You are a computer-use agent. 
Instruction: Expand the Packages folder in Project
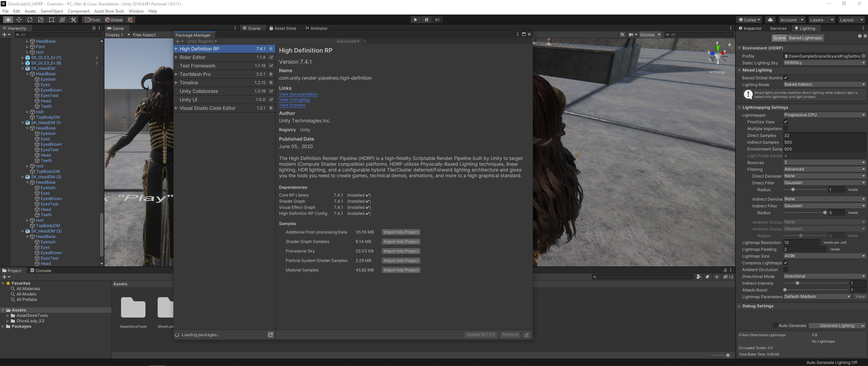[3, 326]
